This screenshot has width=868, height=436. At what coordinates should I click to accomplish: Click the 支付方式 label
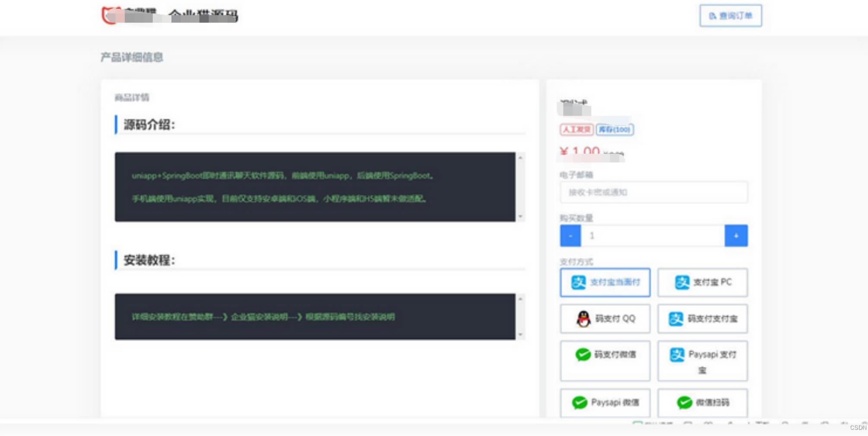576,262
